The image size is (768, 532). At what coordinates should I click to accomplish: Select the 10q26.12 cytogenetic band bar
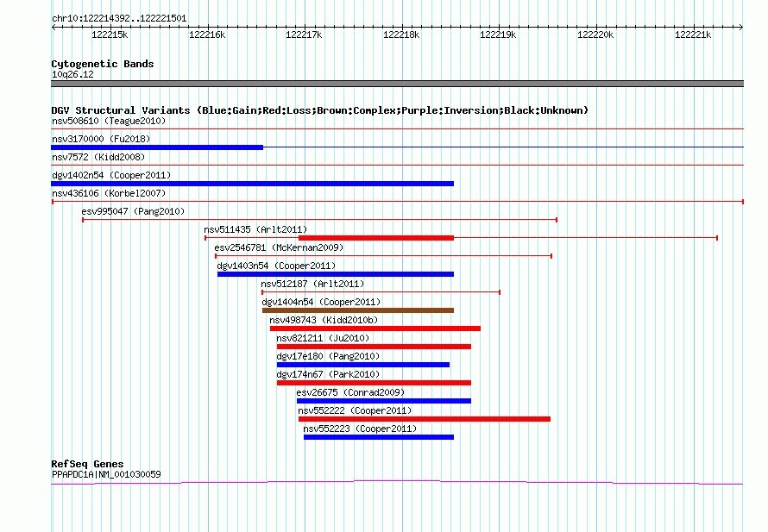click(397, 84)
